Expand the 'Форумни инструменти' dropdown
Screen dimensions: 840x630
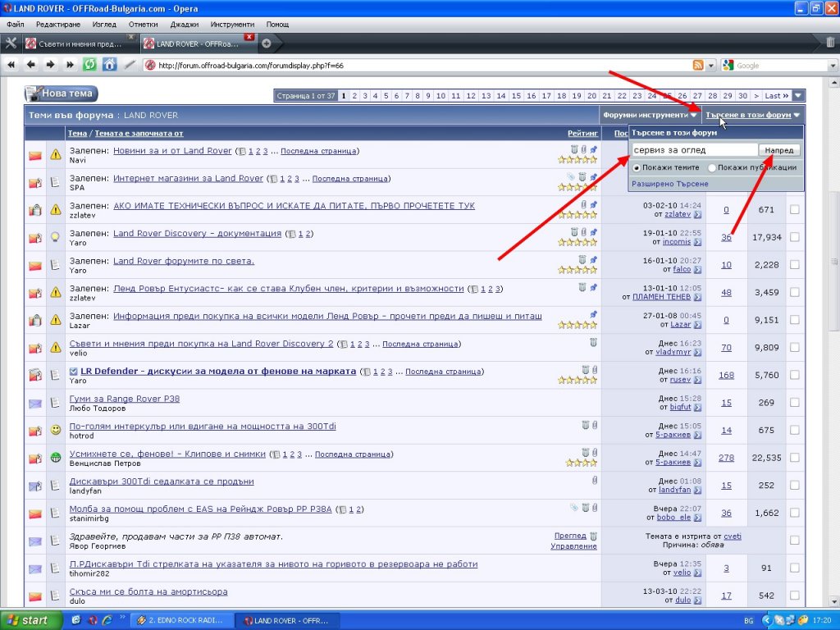[650, 115]
